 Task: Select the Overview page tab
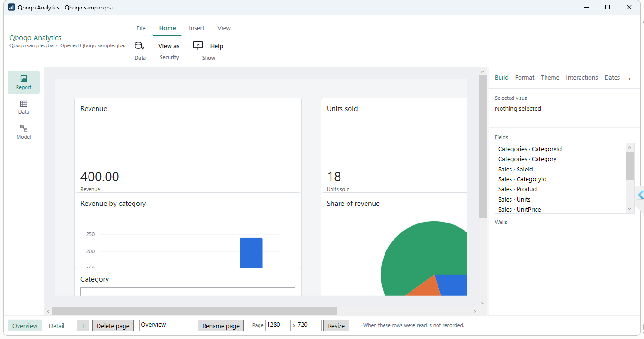[x=25, y=326]
